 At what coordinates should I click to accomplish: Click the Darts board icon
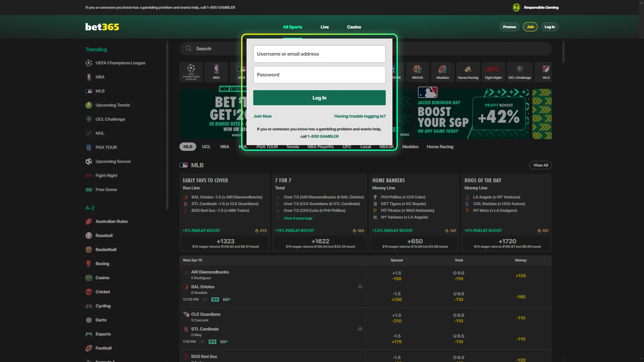click(x=89, y=320)
